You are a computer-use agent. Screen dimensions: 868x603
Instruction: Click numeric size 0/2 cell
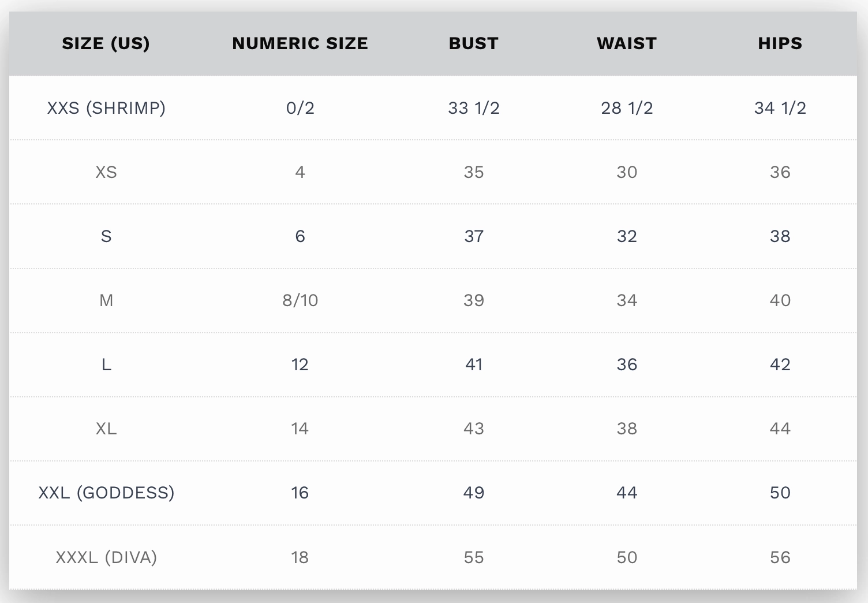point(300,108)
